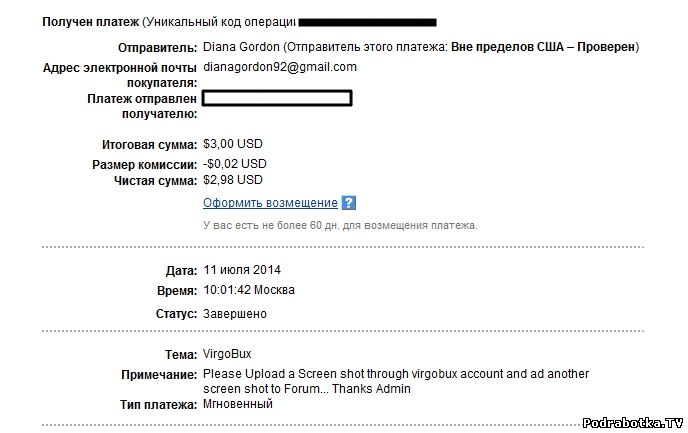
Task: Click the note text about uploading a screenshot
Action: tap(395, 381)
